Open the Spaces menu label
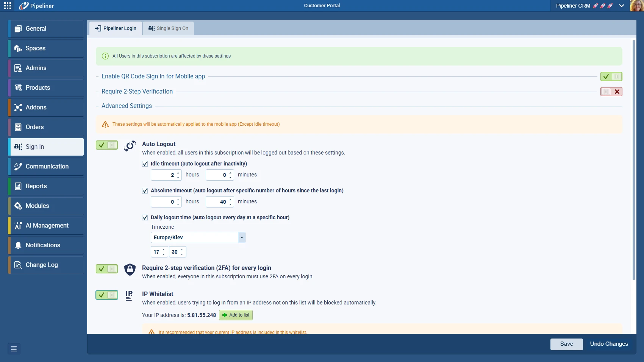Image resolution: width=644 pixels, height=362 pixels. [36, 48]
